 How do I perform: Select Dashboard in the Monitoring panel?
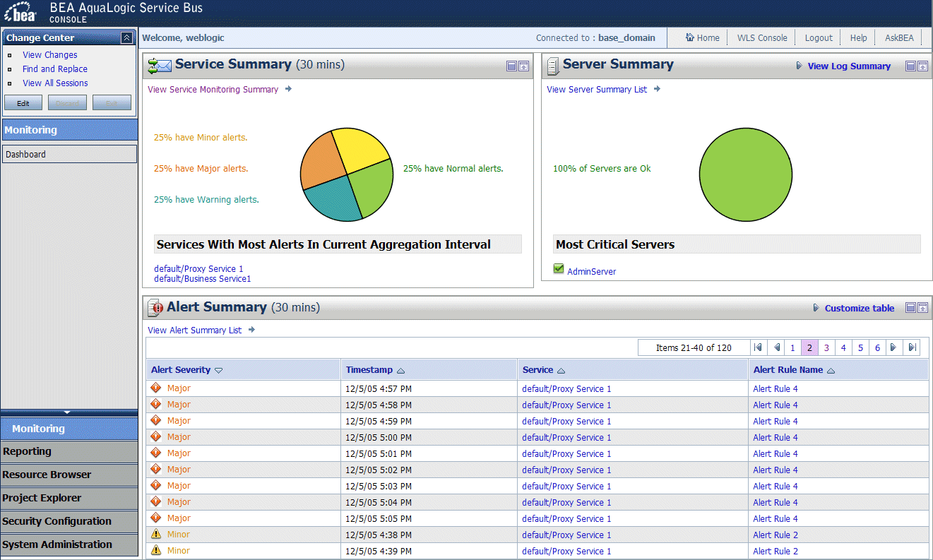pyautogui.click(x=69, y=155)
